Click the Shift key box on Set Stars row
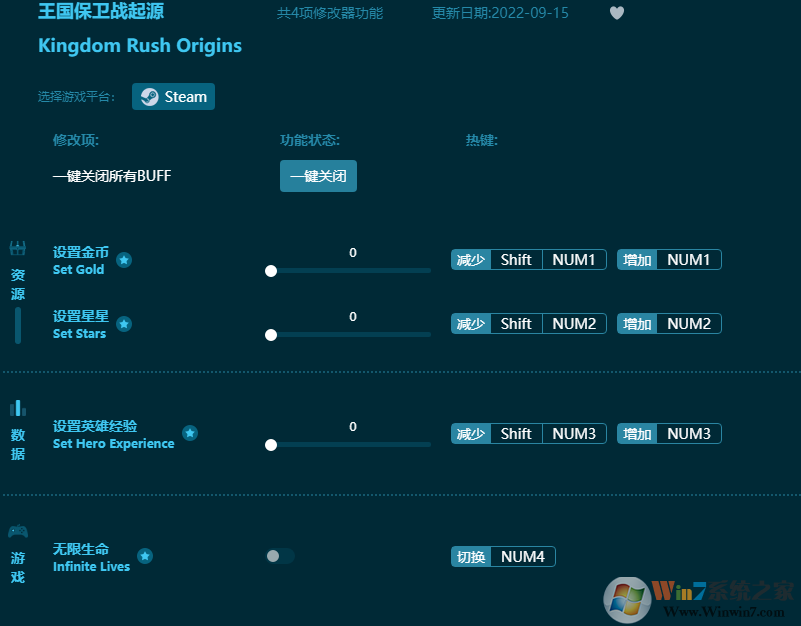The width and height of the screenshot is (801, 626). coord(516,323)
